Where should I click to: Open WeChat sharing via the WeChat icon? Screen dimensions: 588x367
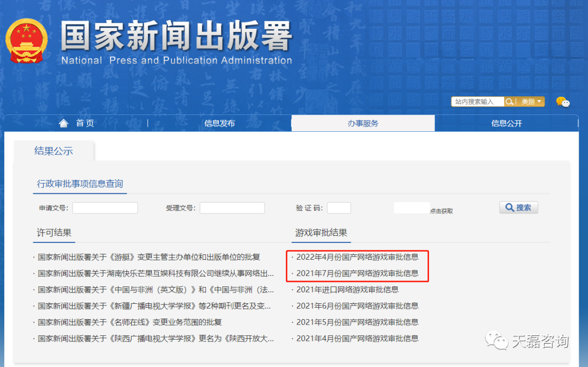point(562,102)
